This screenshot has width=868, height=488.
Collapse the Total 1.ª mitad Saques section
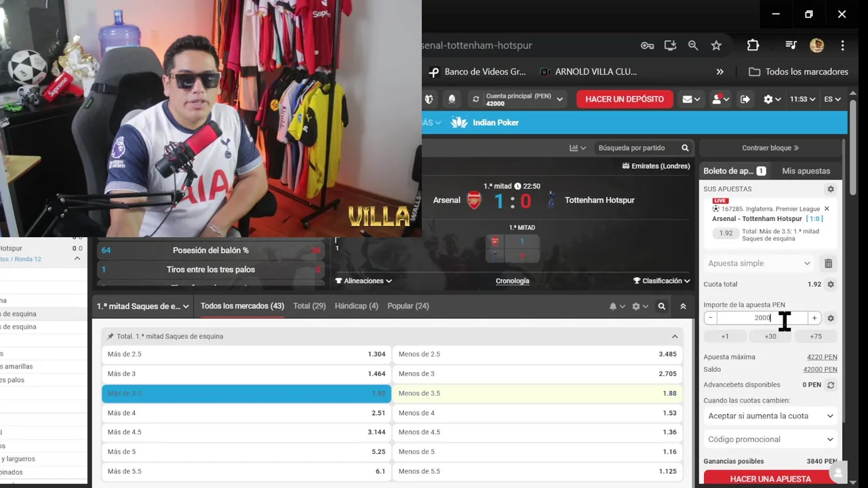pyautogui.click(x=675, y=336)
